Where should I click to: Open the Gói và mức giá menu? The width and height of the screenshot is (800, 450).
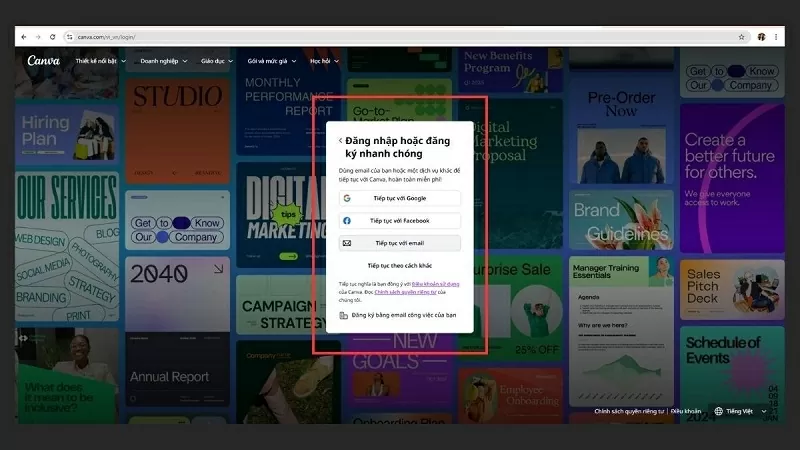coord(271,61)
